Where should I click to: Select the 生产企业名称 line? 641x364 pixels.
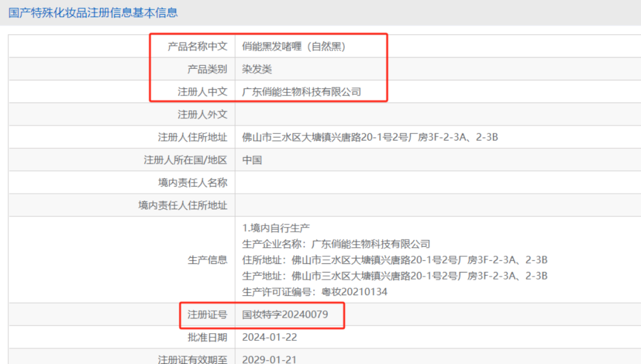point(336,244)
